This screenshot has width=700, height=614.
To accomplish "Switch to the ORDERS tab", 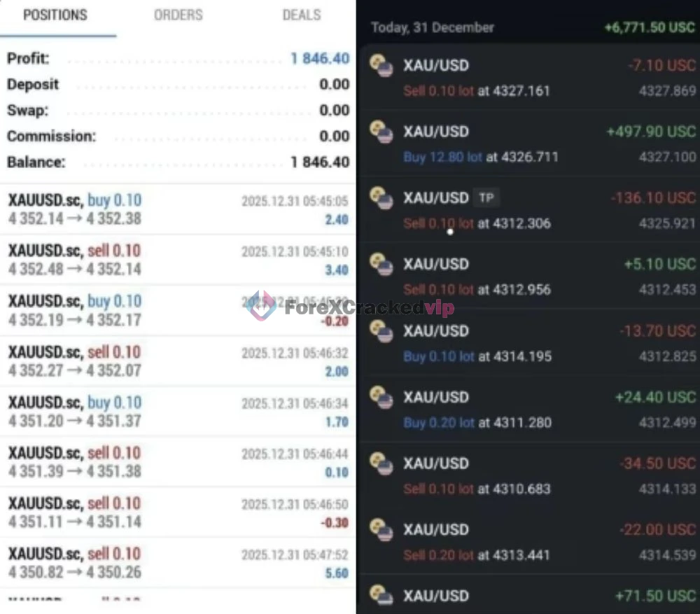I will click(178, 15).
